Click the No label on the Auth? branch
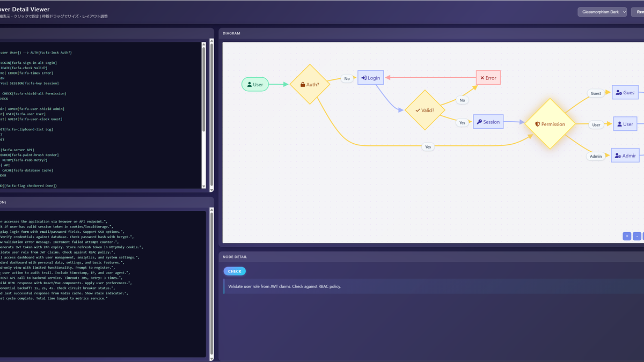This screenshot has width=644, height=362. coord(347,78)
